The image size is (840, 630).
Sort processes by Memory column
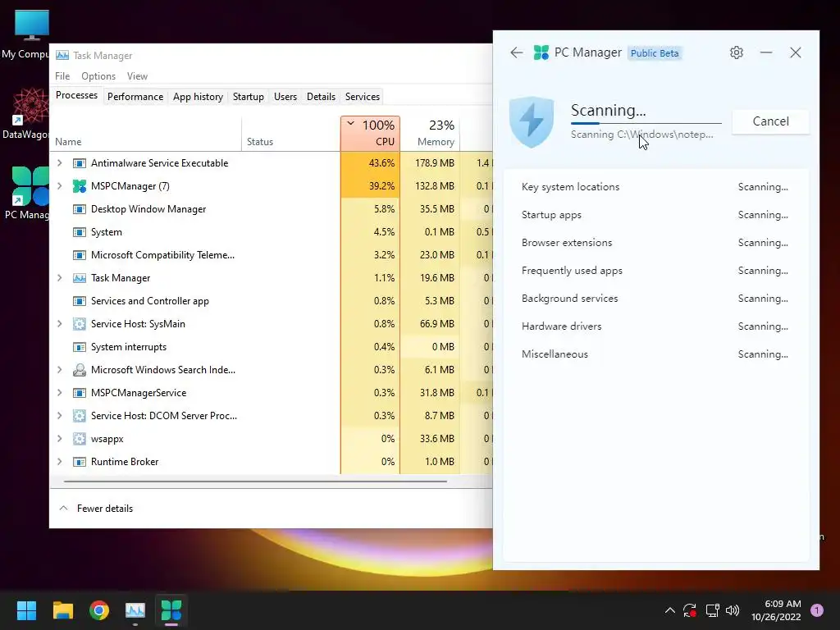430,134
